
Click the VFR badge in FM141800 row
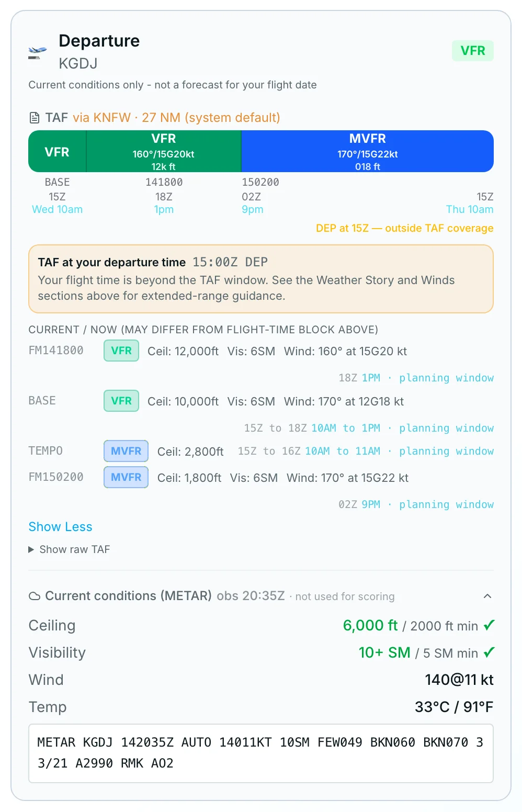[x=121, y=351]
